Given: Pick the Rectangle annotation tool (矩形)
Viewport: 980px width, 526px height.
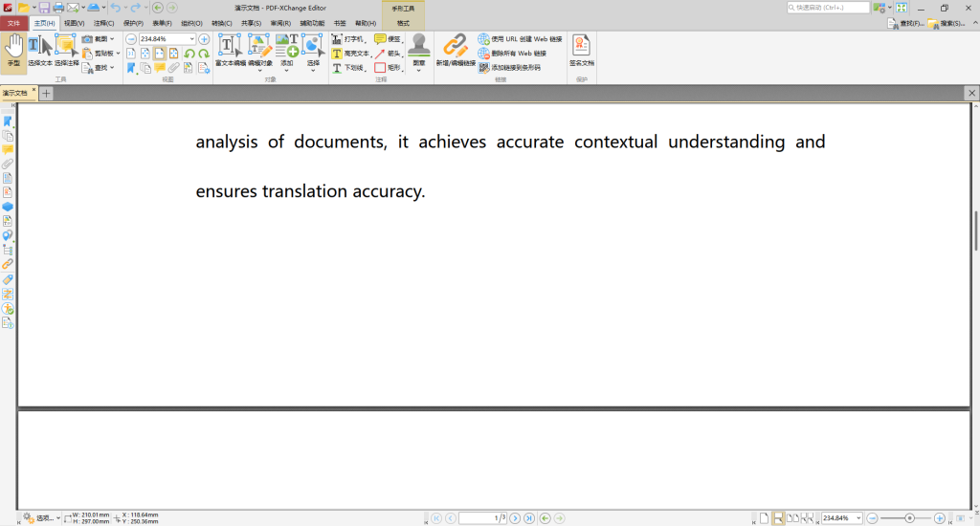Looking at the screenshot, I should pyautogui.click(x=388, y=68).
